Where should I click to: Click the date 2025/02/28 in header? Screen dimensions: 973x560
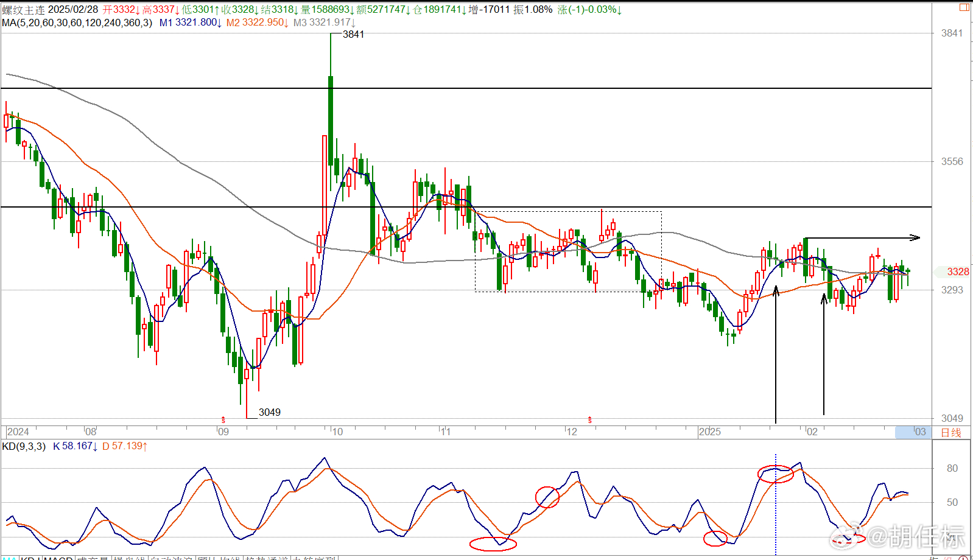click(x=73, y=10)
